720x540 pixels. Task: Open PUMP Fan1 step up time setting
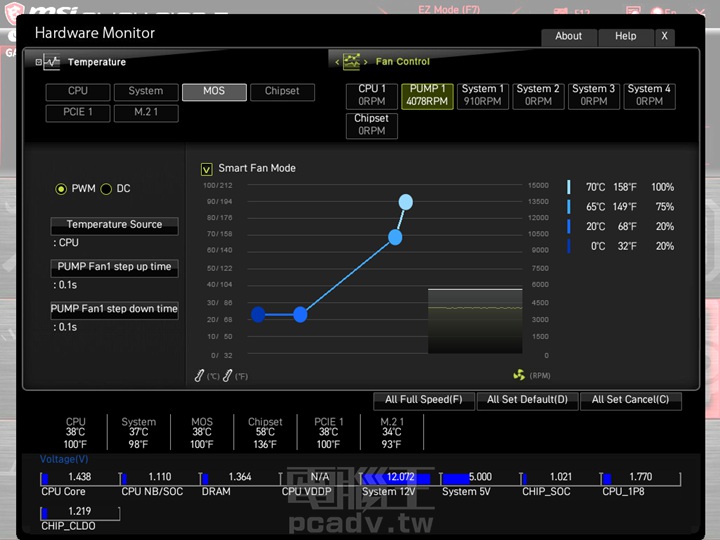114,267
